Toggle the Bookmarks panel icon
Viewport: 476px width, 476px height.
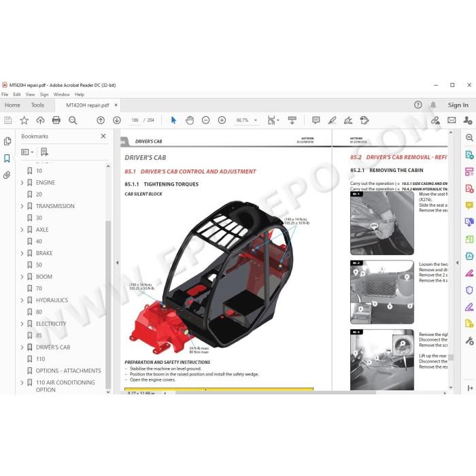[7, 158]
